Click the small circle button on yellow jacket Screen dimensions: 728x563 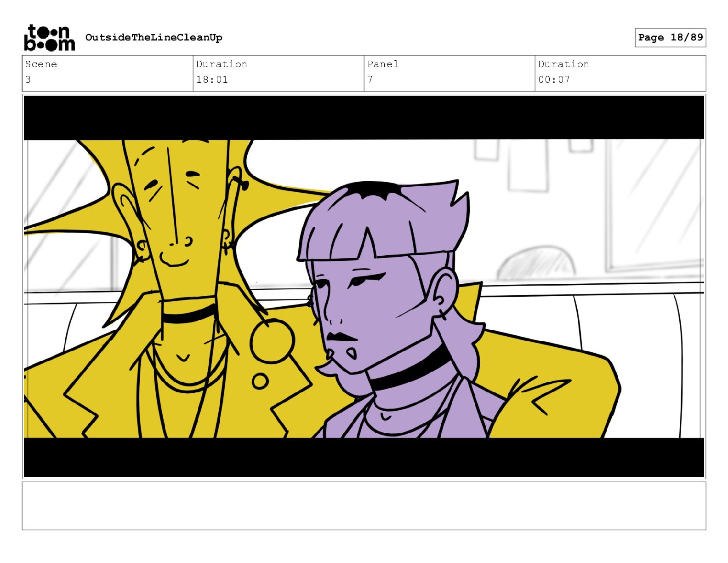point(260,381)
